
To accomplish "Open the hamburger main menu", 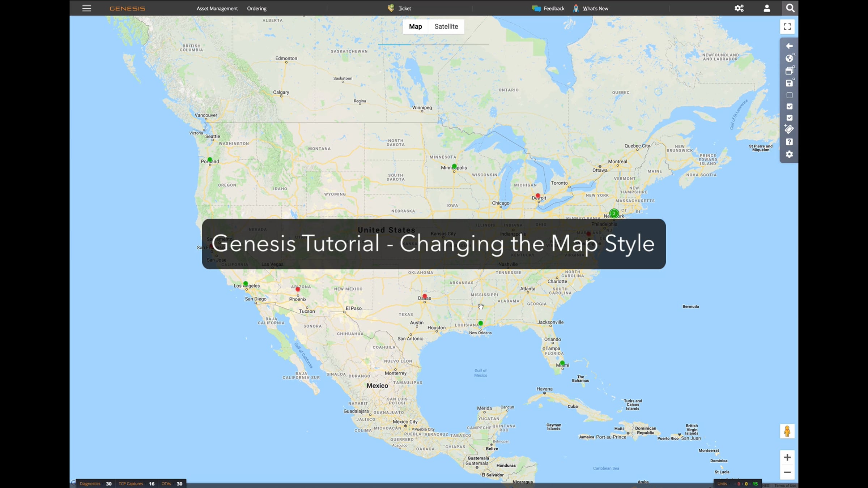I will (86, 8).
